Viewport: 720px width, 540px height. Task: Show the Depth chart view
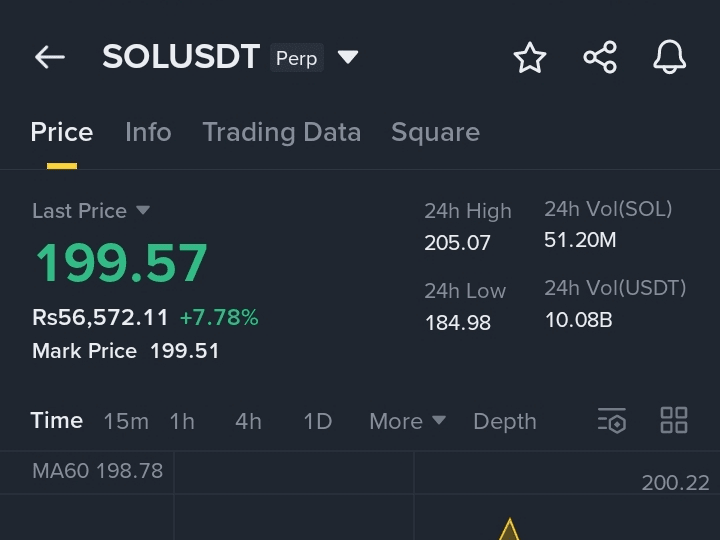[x=505, y=422]
